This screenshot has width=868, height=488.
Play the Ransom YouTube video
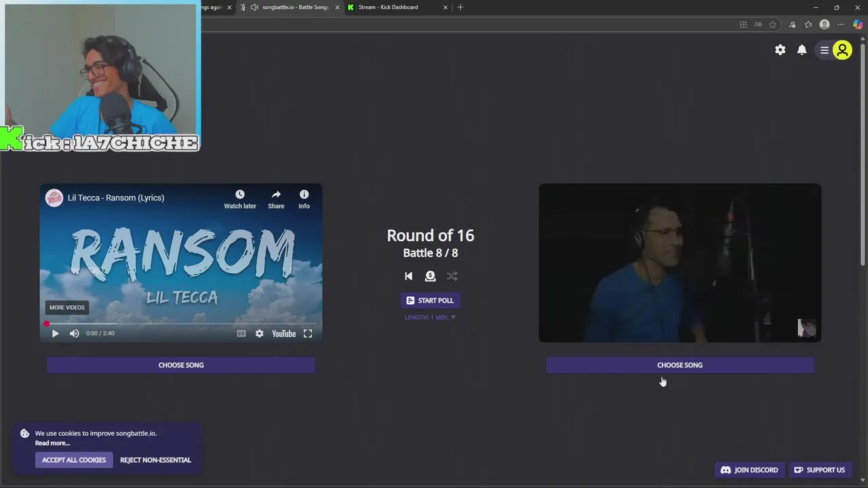[x=55, y=333]
